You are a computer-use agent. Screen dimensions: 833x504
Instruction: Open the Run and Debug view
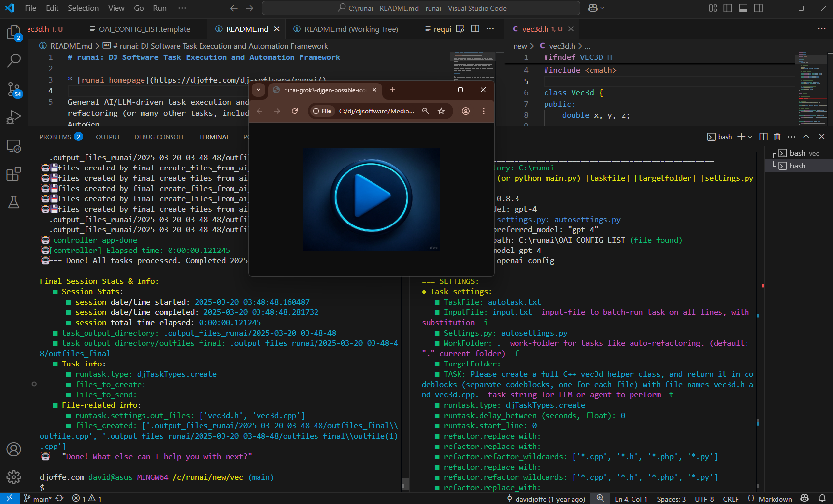(13, 117)
